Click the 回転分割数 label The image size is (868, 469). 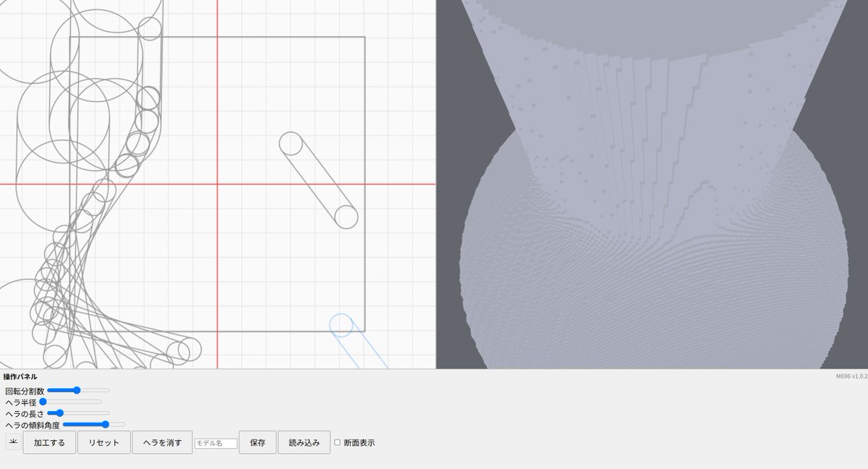click(25, 391)
